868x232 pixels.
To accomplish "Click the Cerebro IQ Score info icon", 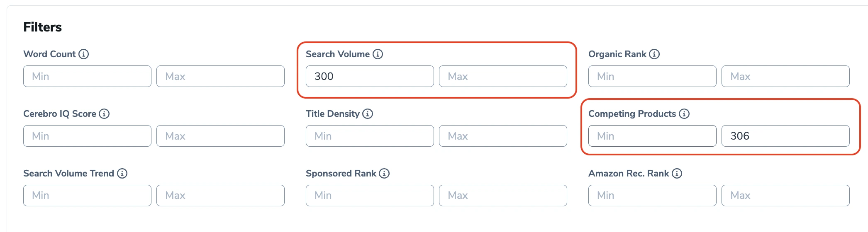I will 104,114.
